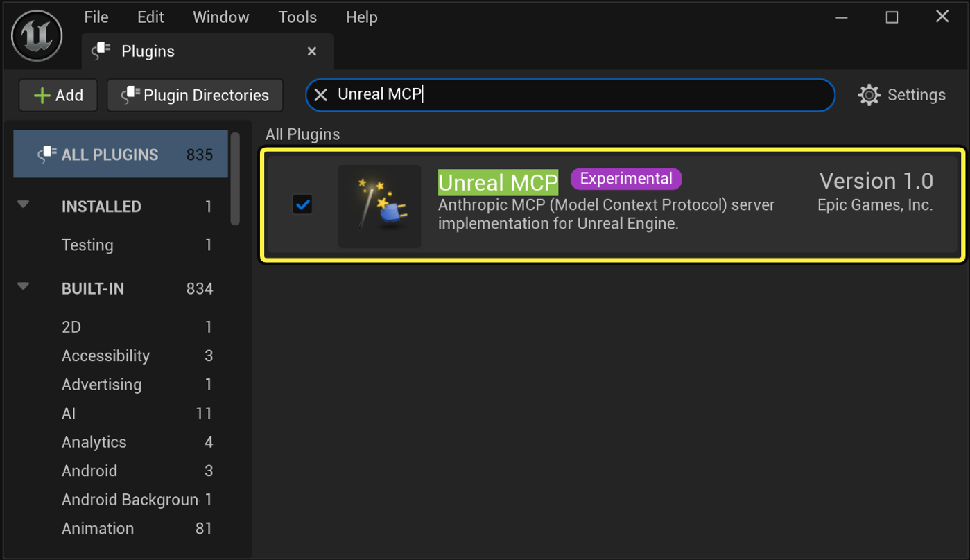
Task: Open the Help menu
Action: pos(362,17)
